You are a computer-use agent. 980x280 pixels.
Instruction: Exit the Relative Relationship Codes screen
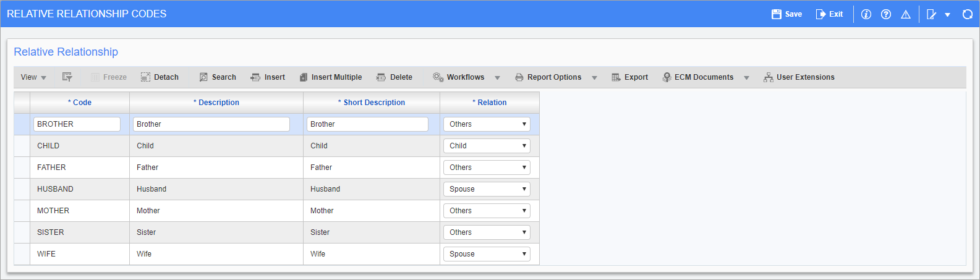pos(829,14)
